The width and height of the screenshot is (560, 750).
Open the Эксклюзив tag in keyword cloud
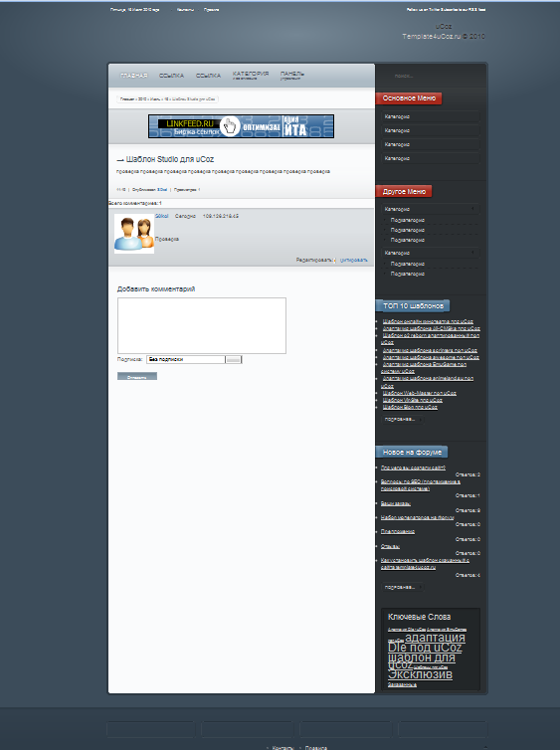420,674
